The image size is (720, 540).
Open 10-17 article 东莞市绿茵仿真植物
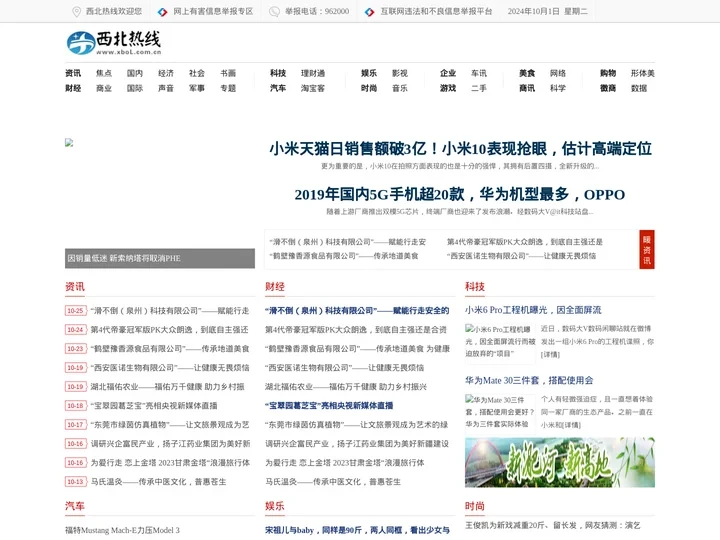(x=170, y=425)
